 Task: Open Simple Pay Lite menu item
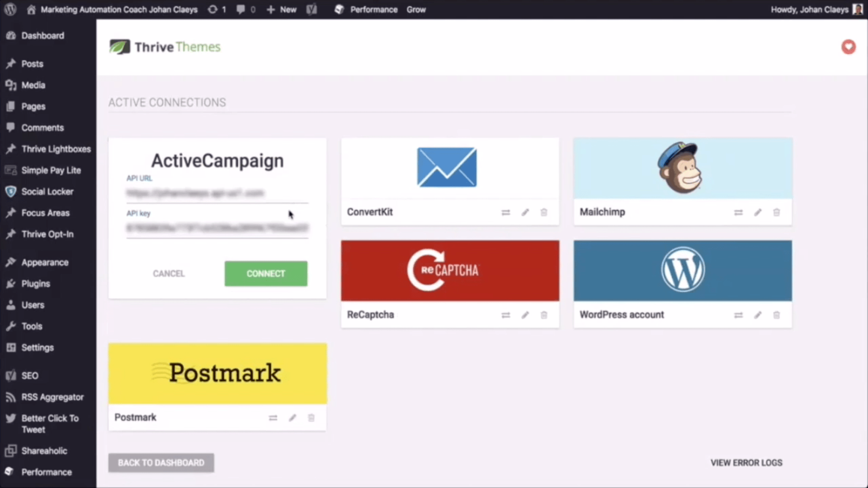(x=51, y=170)
